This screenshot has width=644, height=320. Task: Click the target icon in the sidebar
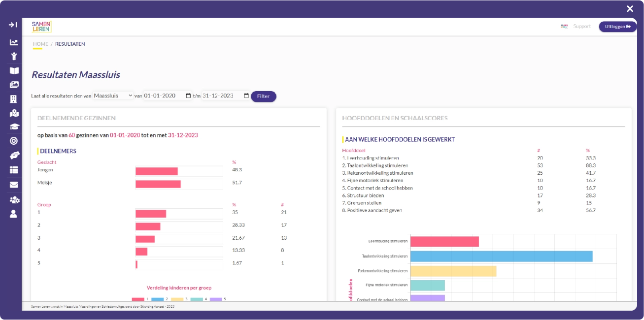[14, 141]
